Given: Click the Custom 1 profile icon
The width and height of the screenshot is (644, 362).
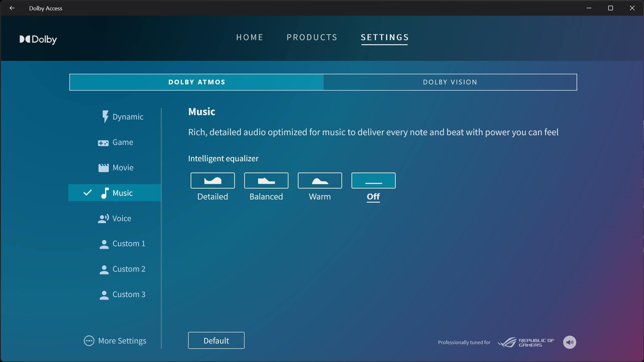Looking at the screenshot, I should pyautogui.click(x=104, y=244).
